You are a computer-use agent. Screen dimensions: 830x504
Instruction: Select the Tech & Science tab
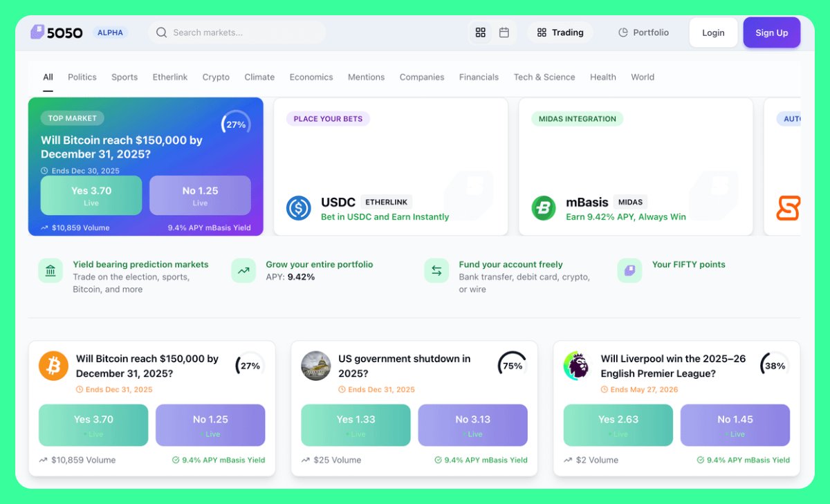(x=544, y=77)
